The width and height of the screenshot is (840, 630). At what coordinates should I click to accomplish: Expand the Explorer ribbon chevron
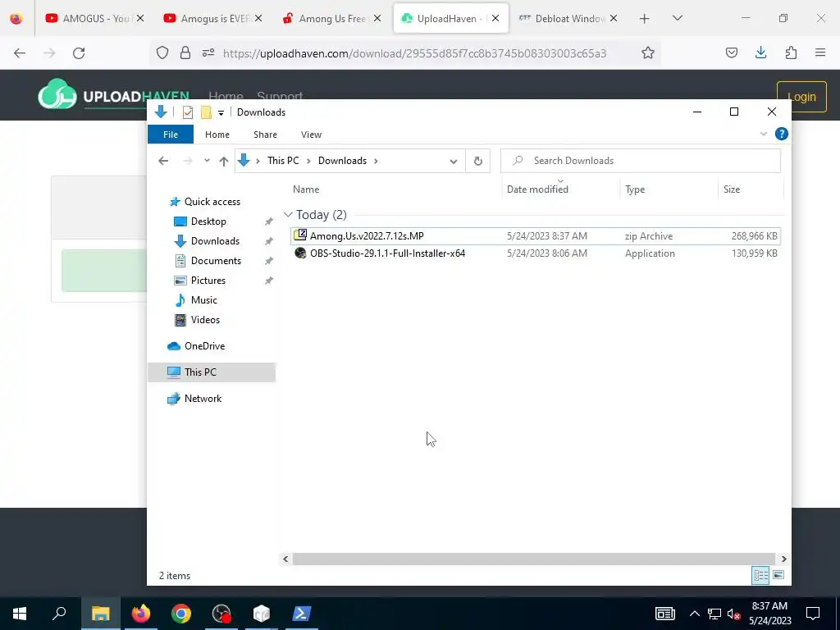pos(764,134)
